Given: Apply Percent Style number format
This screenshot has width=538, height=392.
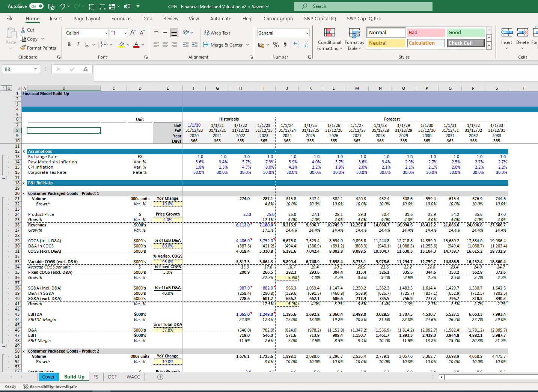Looking at the screenshot, I should (276, 45).
